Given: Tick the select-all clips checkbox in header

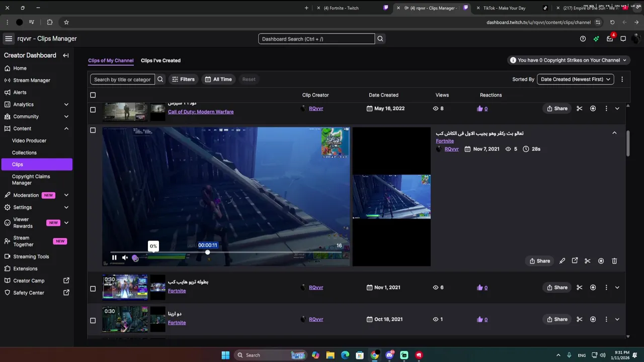Looking at the screenshot, I should pos(93,95).
